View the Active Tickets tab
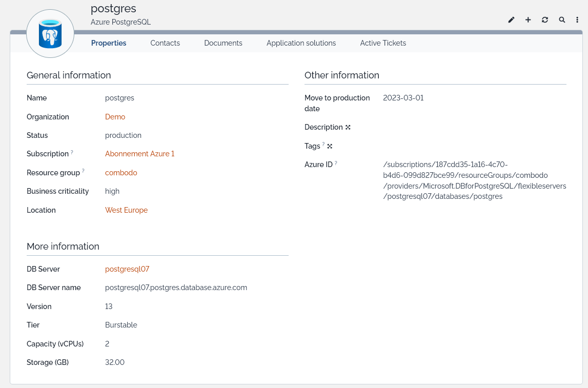 (x=383, y=43)
